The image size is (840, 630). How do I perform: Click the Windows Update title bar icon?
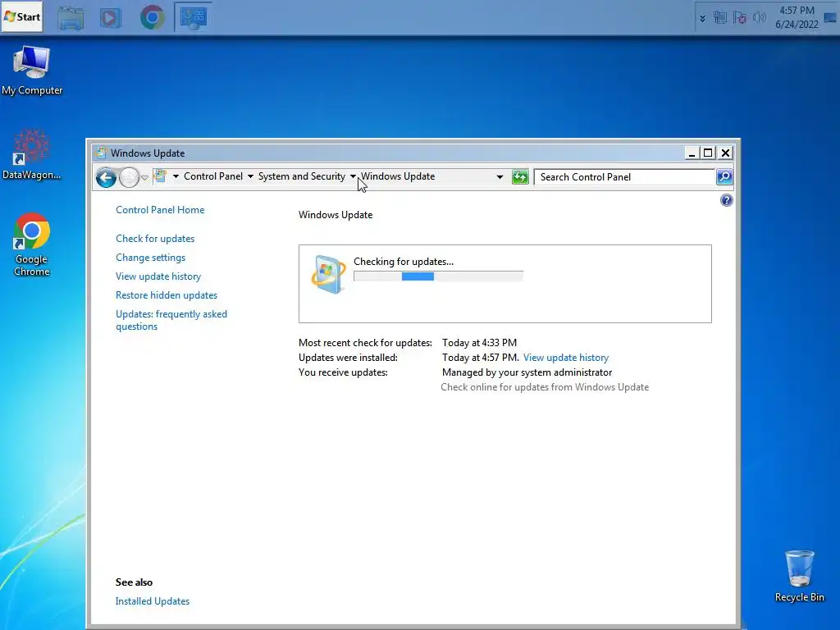pos(100,153)
